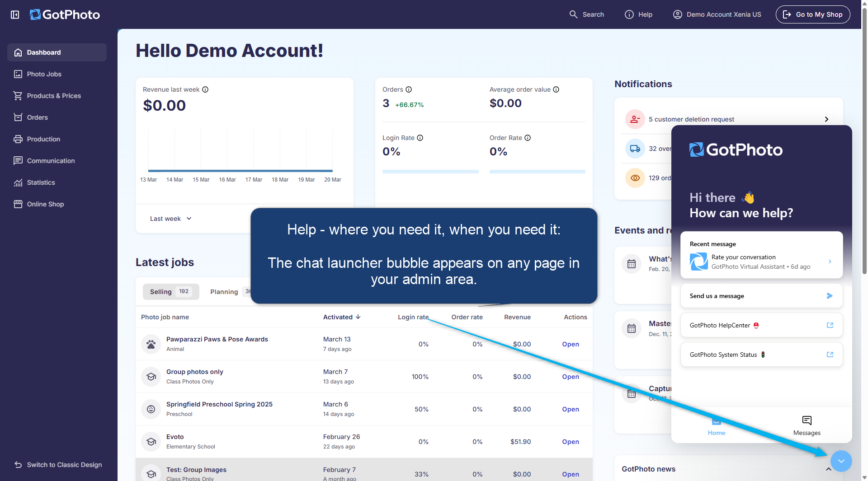Open the Search magnifier icon
The width and height of the screenshot is (868, 481).
pyautogui.click(x=573, y=14)
